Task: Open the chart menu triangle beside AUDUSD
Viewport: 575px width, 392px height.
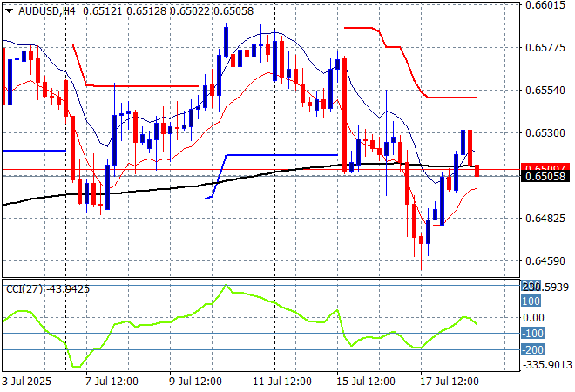Action: point(10,11)
